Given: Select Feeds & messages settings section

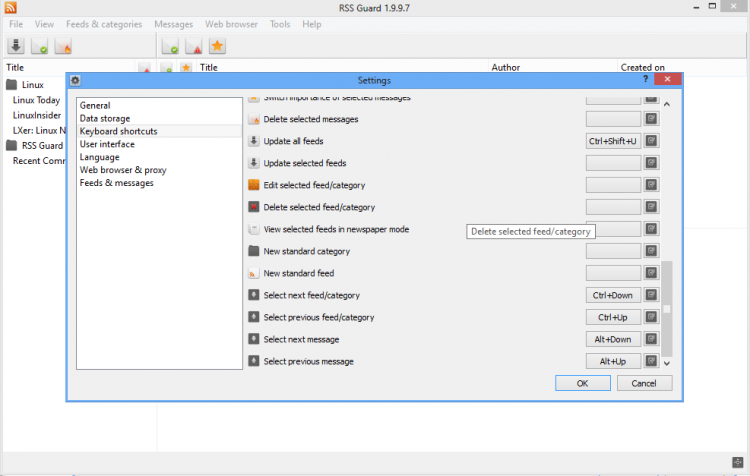Looking at the screenshot, I should coord(159,183).
